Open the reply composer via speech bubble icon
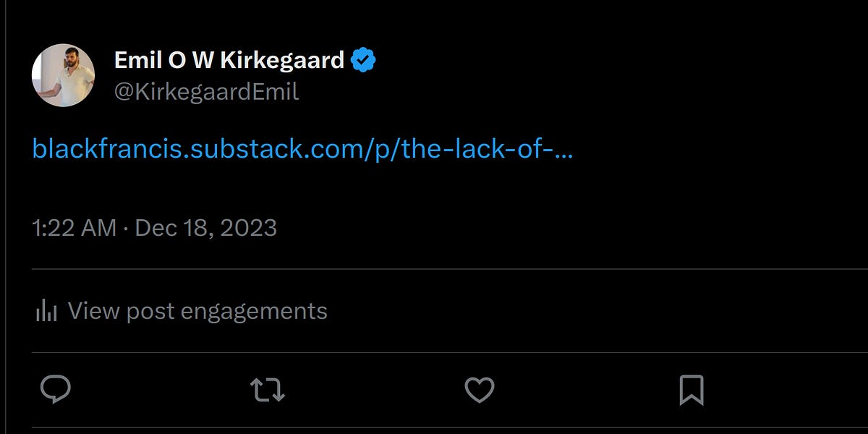The width and height of the screenshot is (868, 434). point(58,391)
